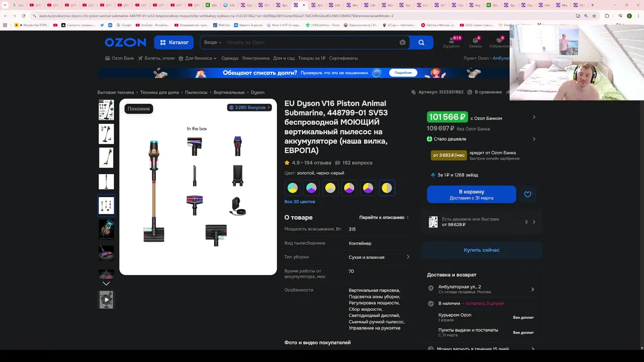Image resolution: width=644 pixels, height=362 pixels.
Task: Open the Каталог catalog button
Action: 174,43
